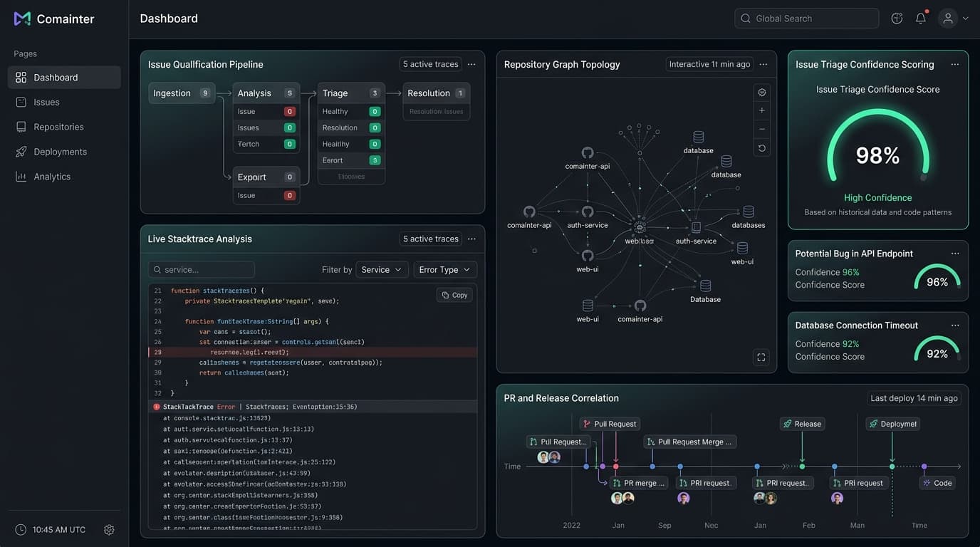Click the red Pull Request timeline tag
This screenshot has height=547, width=980.
[610, 424]
